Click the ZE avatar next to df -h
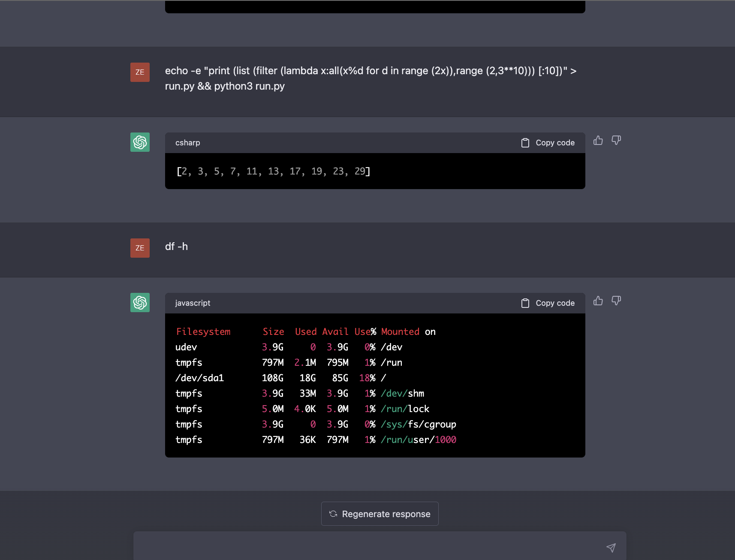735x560 pixels. pos(140,248)
